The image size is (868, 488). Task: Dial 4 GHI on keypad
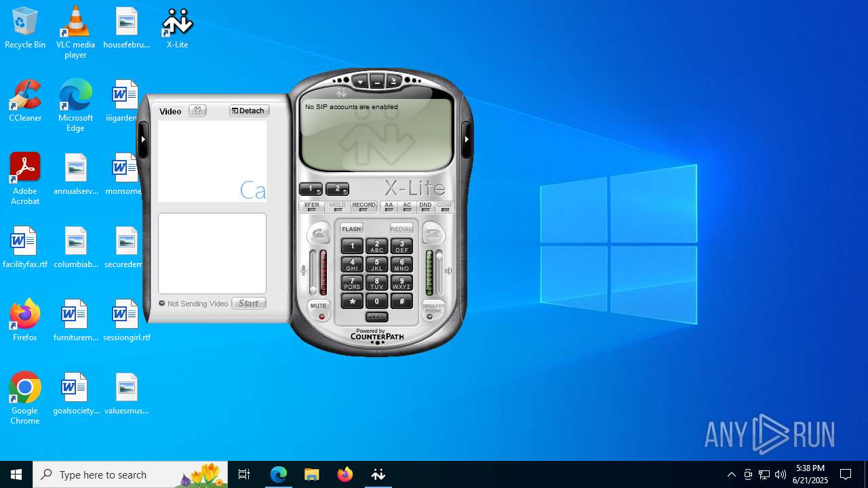click(352, 264)
